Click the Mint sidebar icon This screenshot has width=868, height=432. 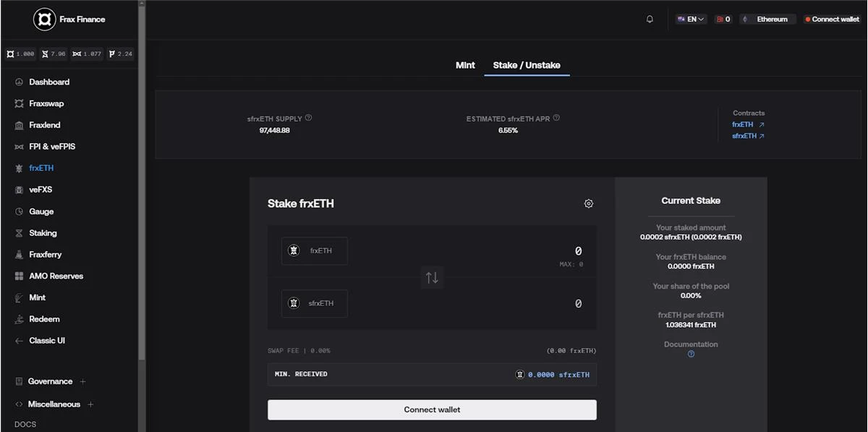coord(19,297)
